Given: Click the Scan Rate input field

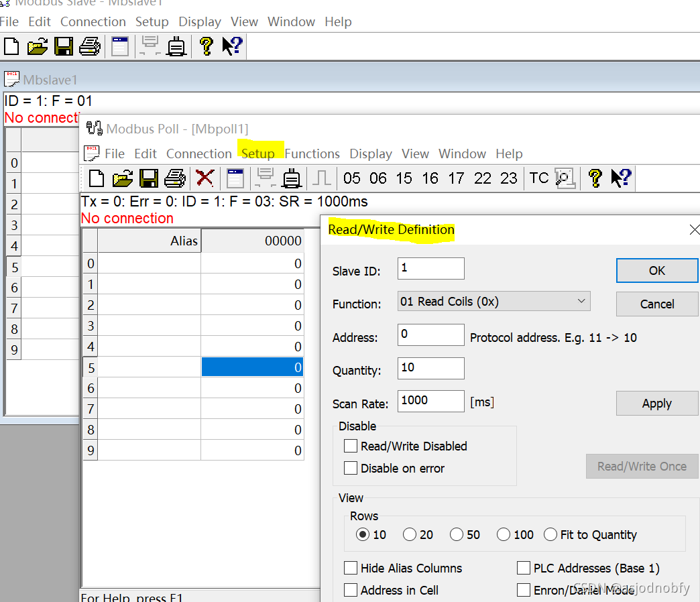Looking at the screenshot, I should click(431, 401).
